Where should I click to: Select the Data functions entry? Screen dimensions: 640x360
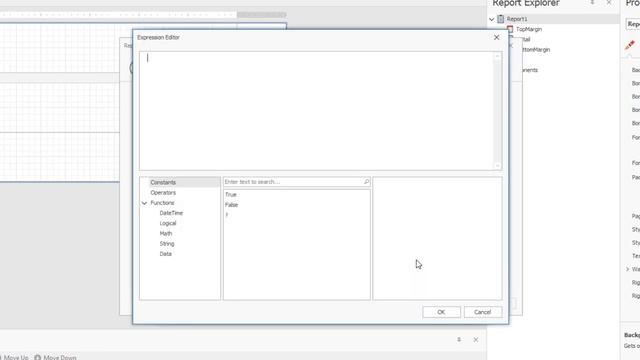click(x=165, y=254)
